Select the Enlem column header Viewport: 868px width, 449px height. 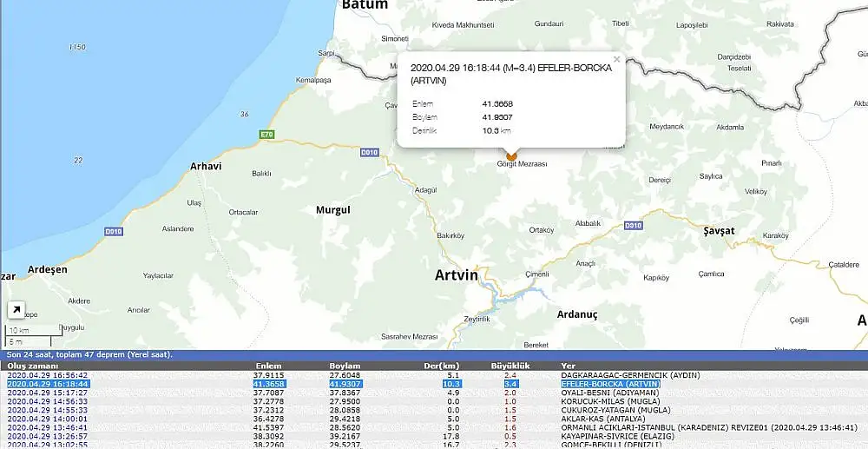click(268, 366)
